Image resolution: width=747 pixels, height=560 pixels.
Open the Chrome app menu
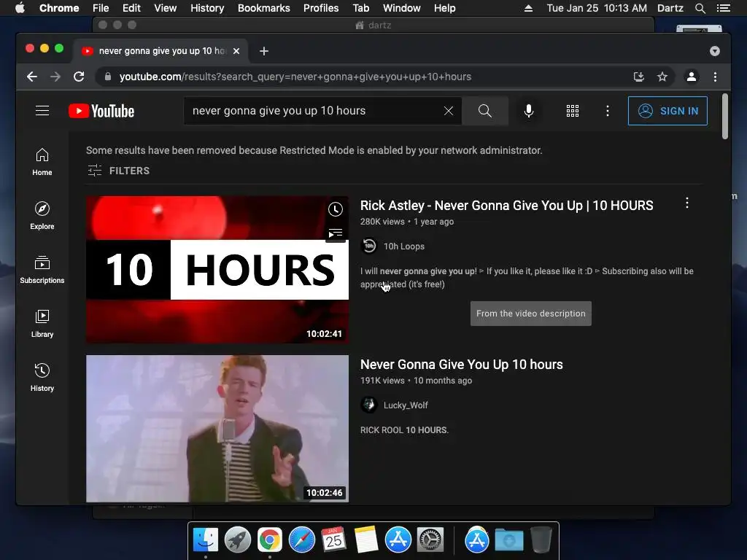59,8
